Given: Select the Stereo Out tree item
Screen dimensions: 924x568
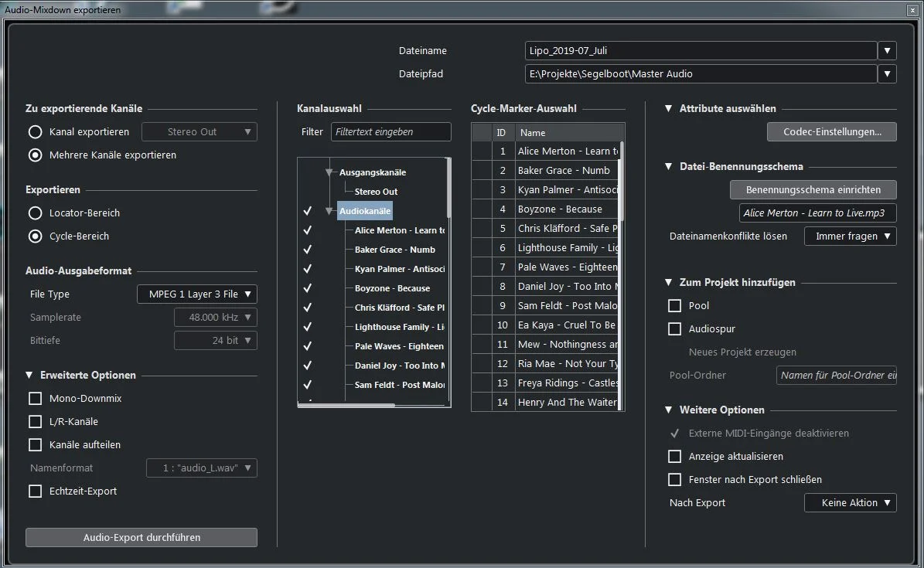Looking at the screenshot, I should click(x=376, y=192).
